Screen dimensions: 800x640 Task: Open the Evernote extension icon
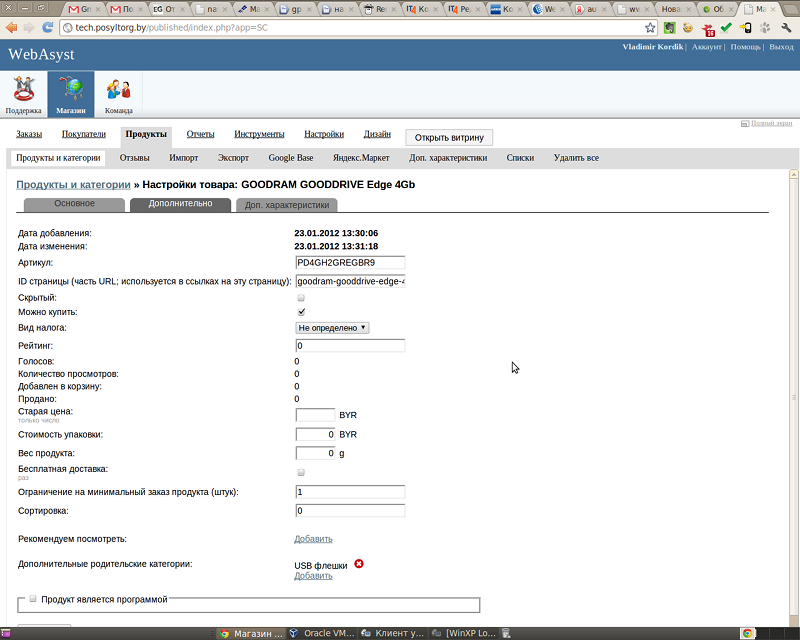[x=669, y=28]
